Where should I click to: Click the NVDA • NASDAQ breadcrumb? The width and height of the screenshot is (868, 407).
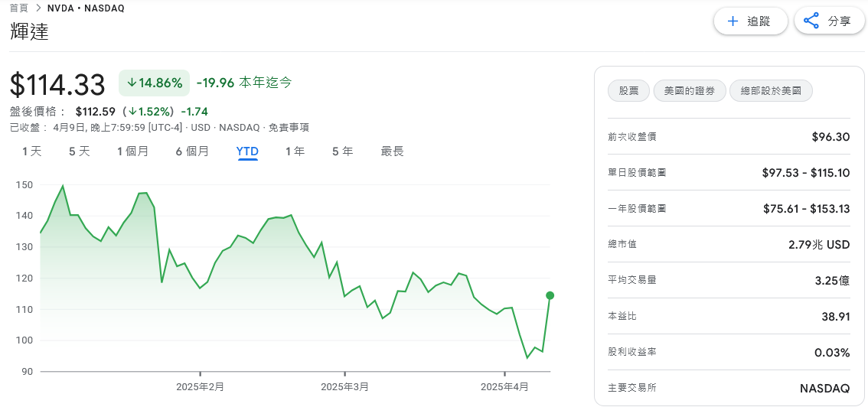pyautogui.click(x=85, y=8)
